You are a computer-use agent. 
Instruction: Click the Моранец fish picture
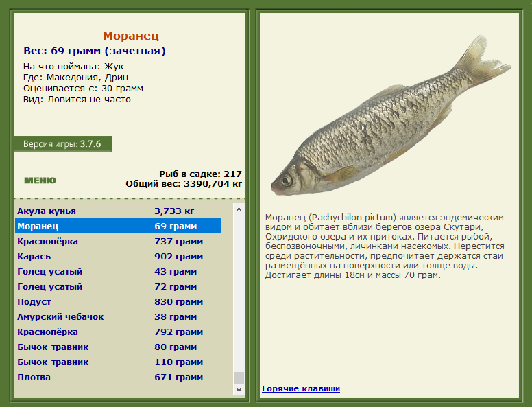(390, 115)
